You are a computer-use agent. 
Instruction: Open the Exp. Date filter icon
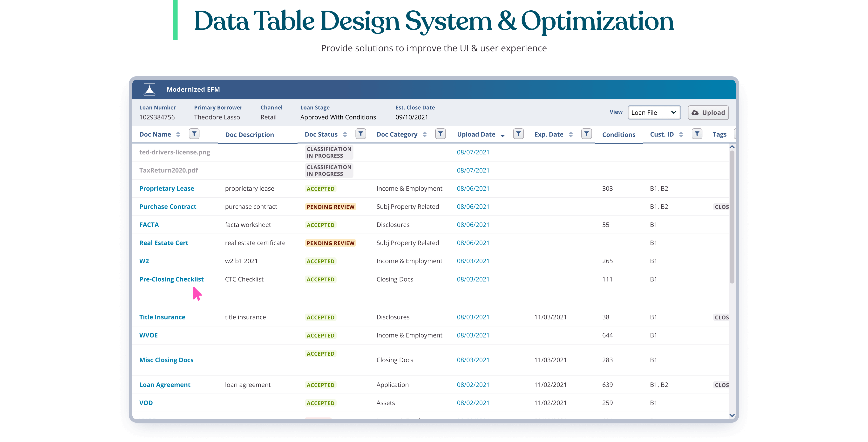point(587,134)
